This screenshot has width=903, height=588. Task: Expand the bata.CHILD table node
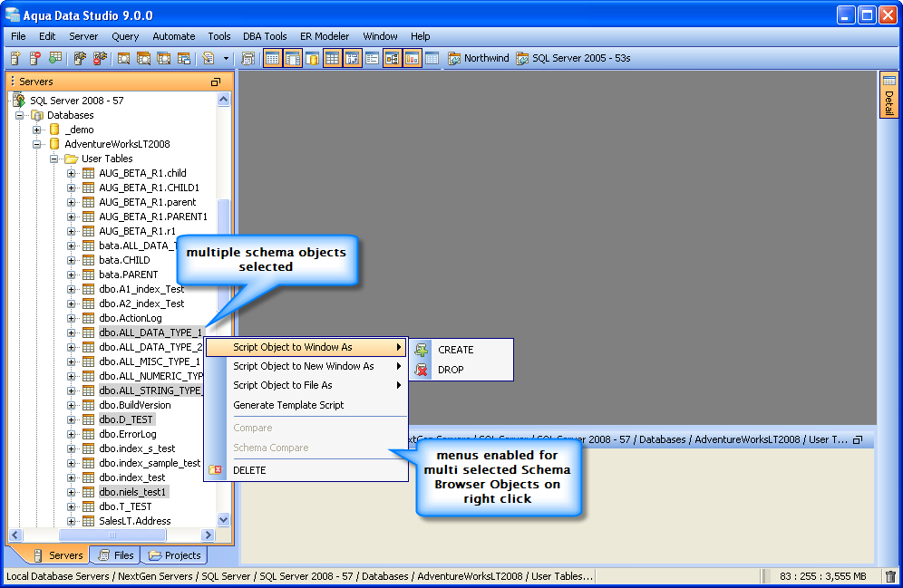[x=72, y=261]
